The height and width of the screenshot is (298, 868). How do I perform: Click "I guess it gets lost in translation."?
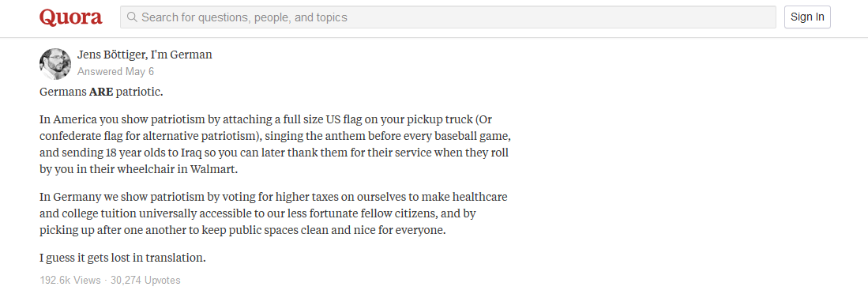tap(123, 258)
